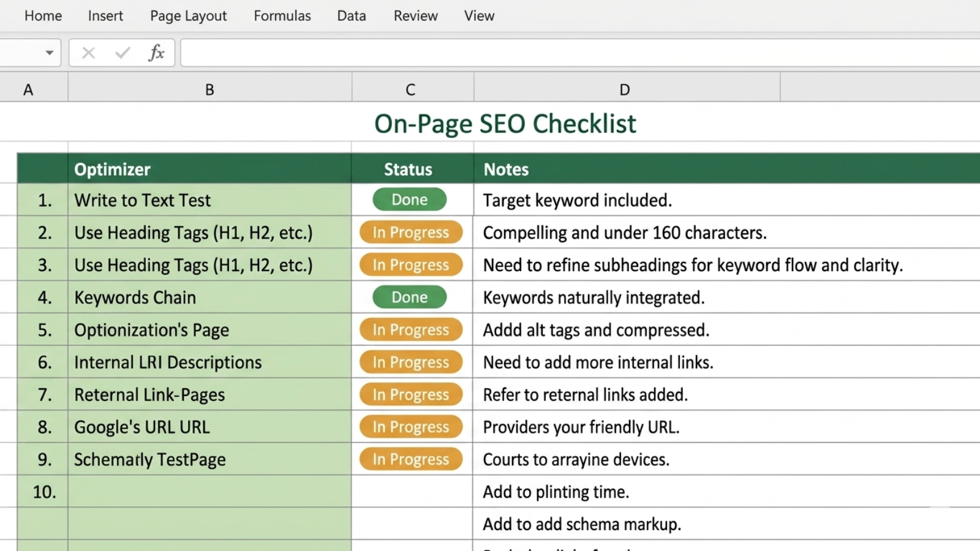Select note 'Courts to arrayine devices.'

pos(726,460)
